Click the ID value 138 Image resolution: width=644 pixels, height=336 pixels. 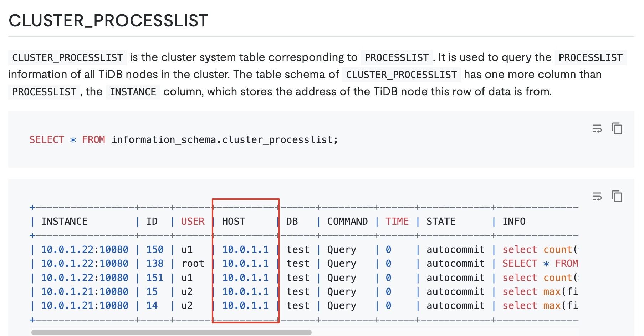pyautogui.click(x=155, y=264)
